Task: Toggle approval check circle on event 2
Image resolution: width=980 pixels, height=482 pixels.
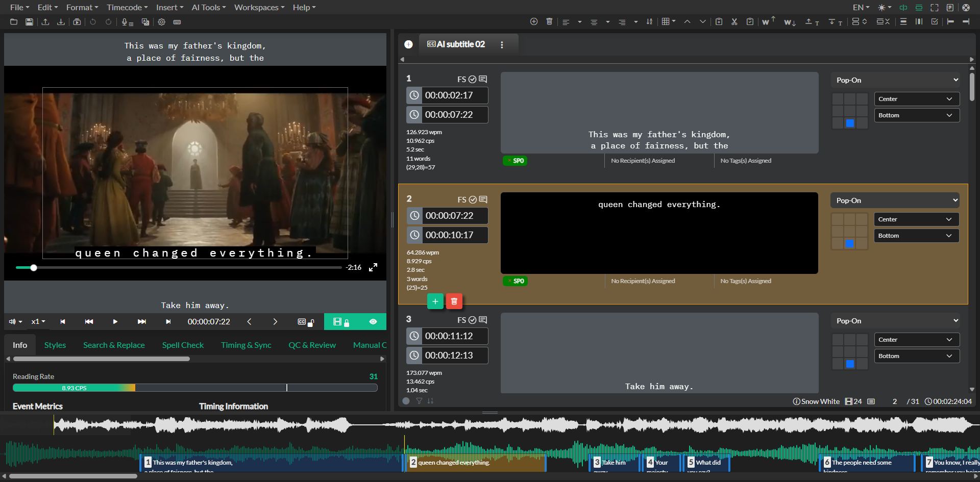Action: [473, 199]
